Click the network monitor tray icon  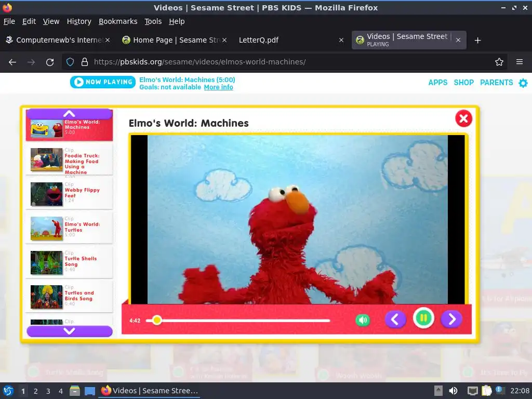point(472,391)
